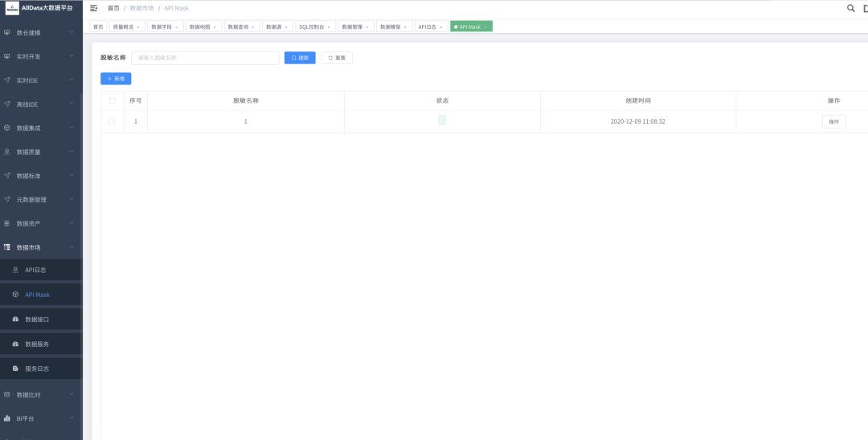This screenshot has width=868, height=440.
Task: Expand the BI平台 menu chevron
Action: [72, 418]
